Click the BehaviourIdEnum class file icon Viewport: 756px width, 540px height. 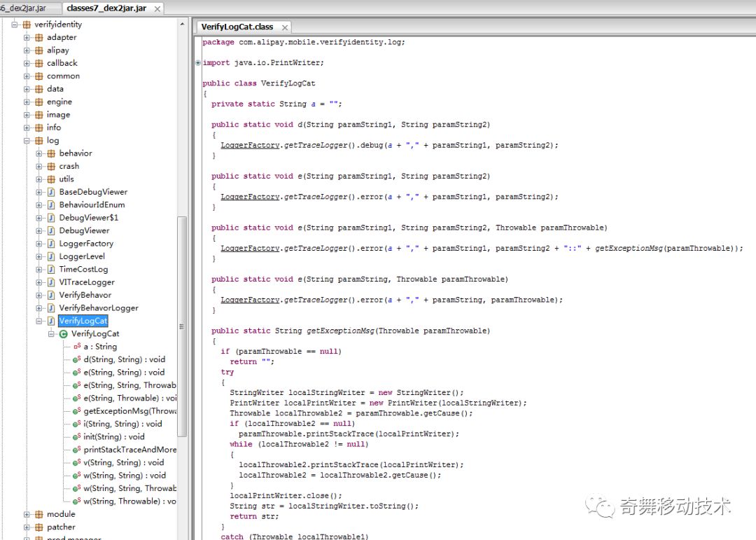pos(51,205)
